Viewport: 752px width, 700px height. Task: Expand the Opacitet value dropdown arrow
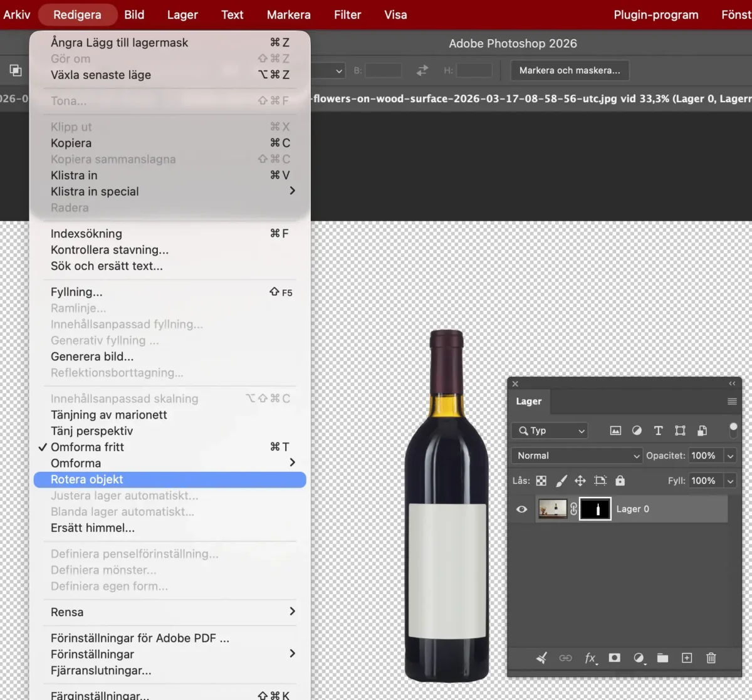(x=730, y=456)
